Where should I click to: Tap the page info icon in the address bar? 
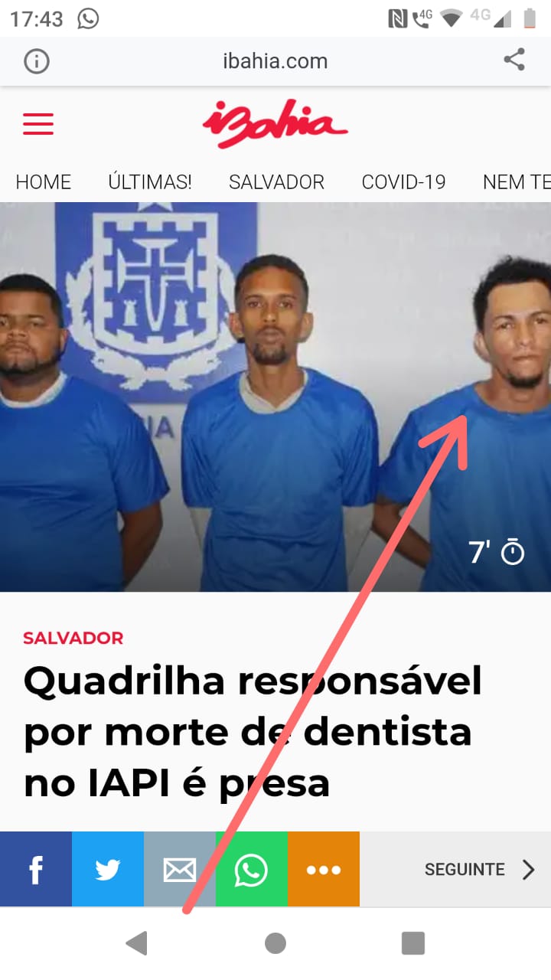pyautogui.click(x=37, y=61)
